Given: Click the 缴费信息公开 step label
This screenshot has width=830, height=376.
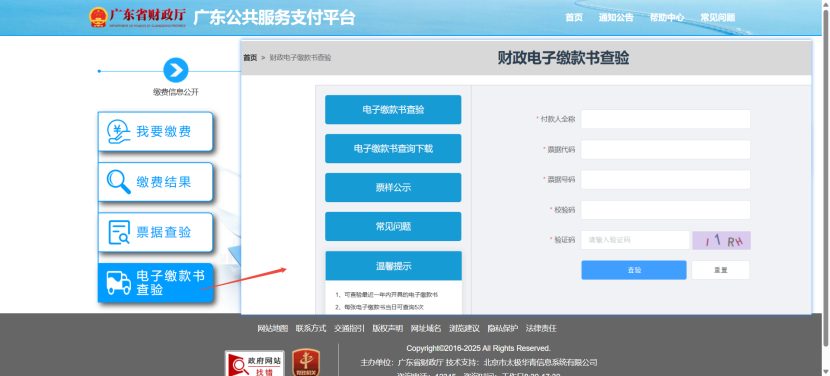Looking at the screenshot, I should point(176,92).
